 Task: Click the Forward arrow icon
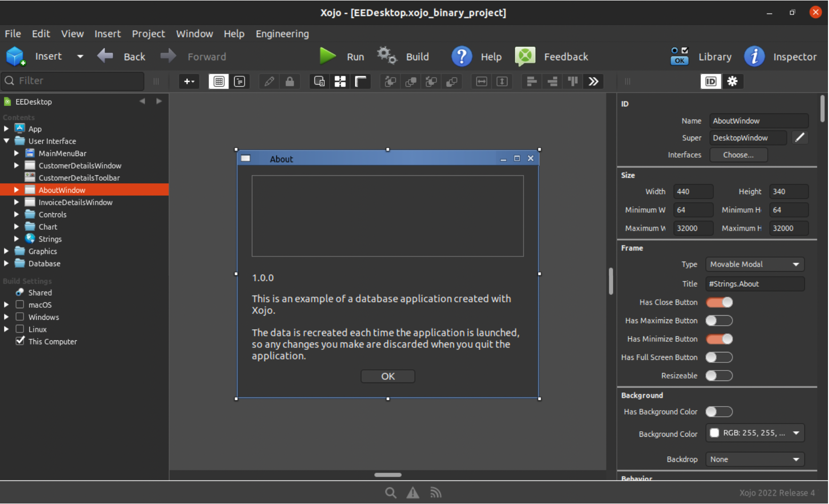click(x=168, y=56)
